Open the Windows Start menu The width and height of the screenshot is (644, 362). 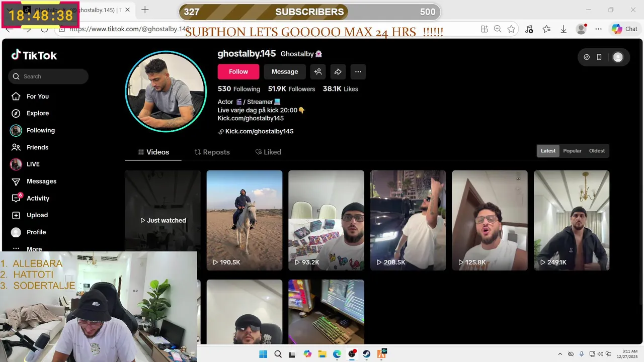(x=263, y=354)
